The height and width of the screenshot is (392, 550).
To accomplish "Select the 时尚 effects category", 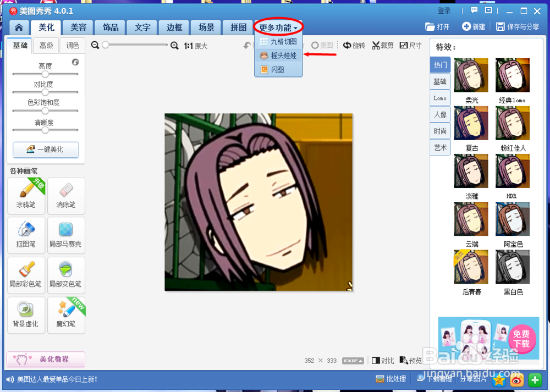I will (440, 131).
